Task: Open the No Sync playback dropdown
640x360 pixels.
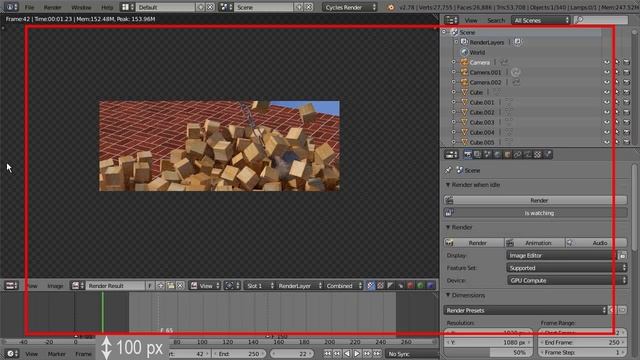Action: (412, 354)
